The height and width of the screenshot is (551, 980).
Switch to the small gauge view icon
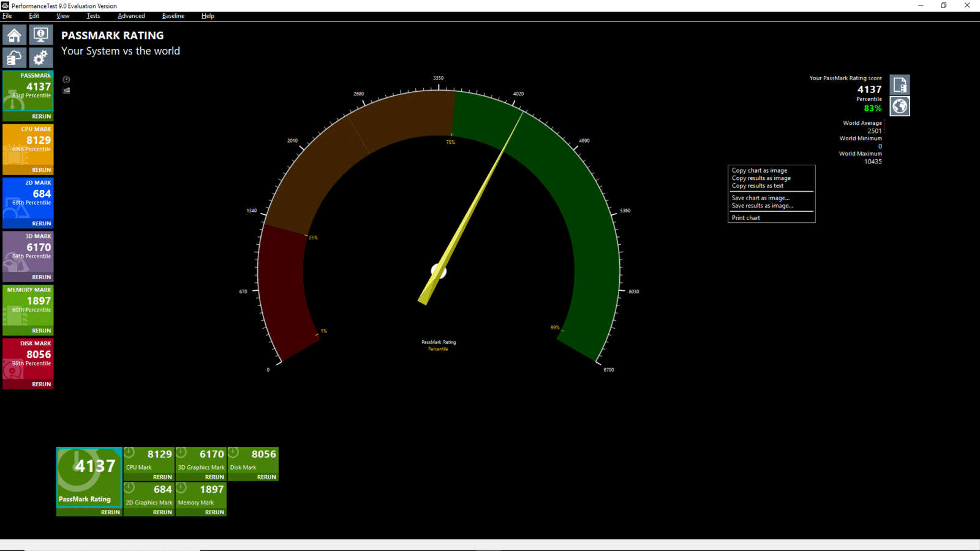66,80
